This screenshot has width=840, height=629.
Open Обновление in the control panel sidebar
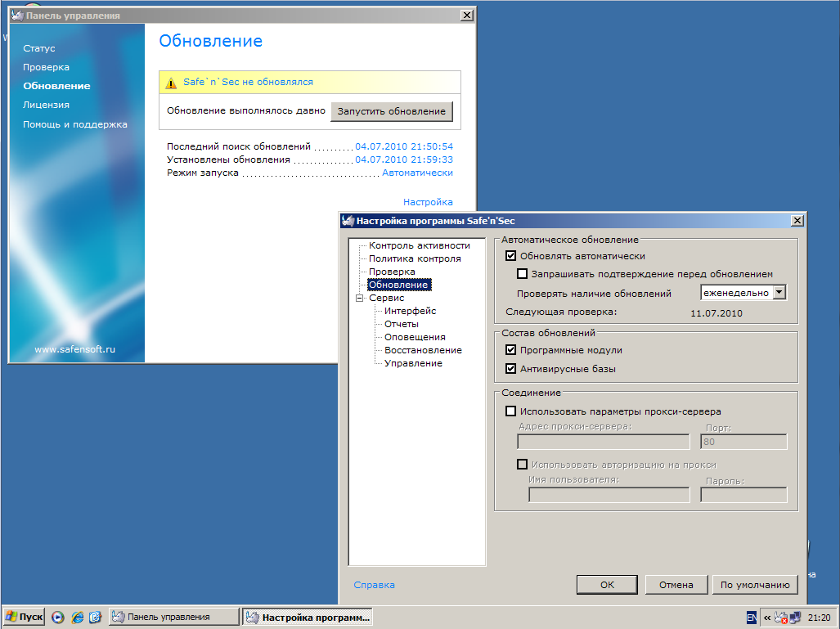[56, 86]
